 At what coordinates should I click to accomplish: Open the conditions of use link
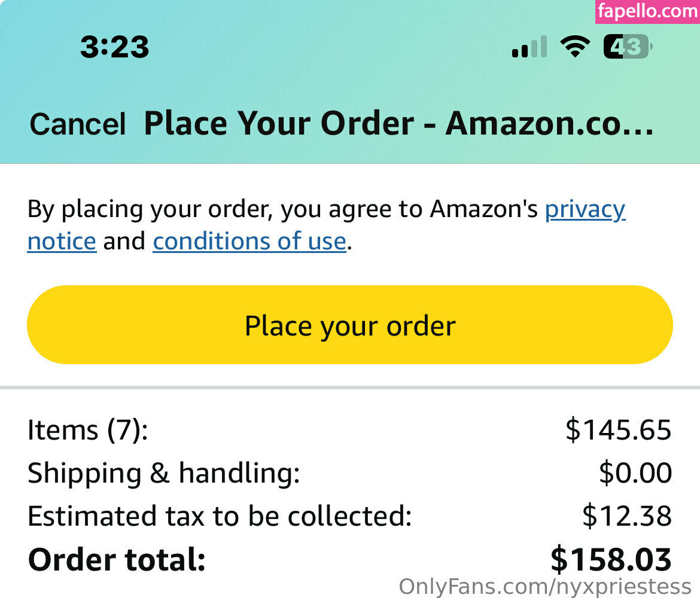(249, 241)
